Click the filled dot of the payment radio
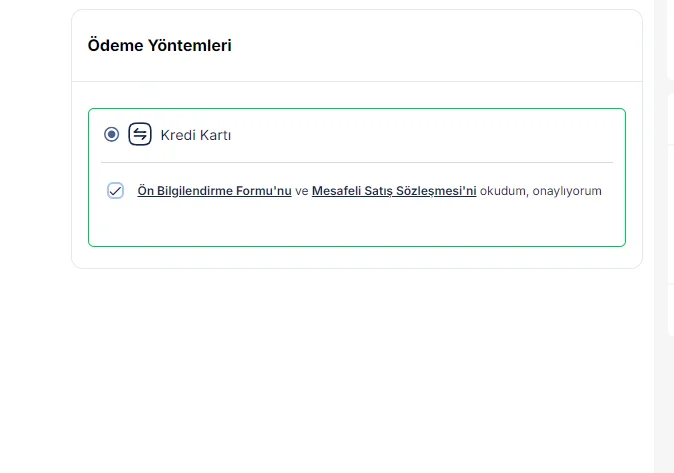The image size is (674, 473). (111, 134)
